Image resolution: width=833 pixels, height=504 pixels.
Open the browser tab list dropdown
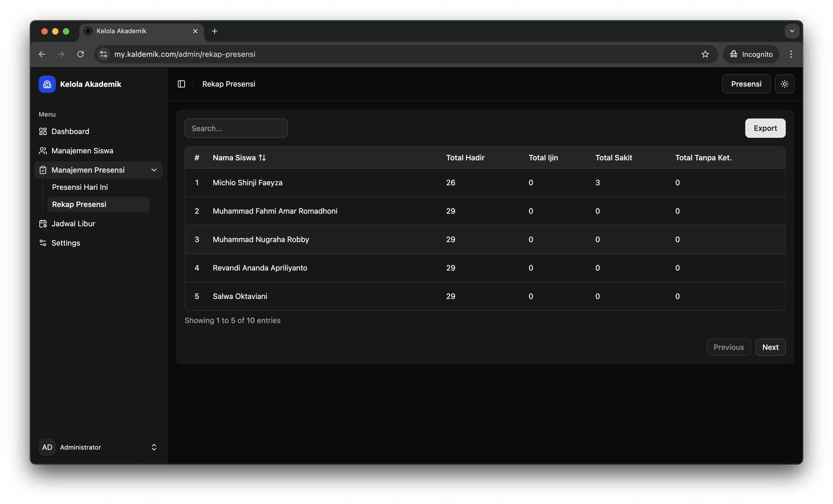tap(792, 31)
